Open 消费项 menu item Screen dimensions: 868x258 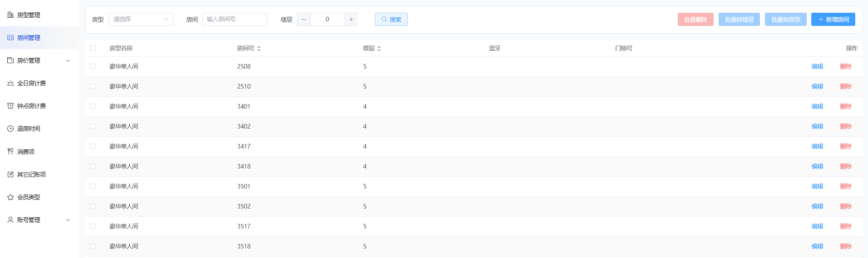point(39,152)
